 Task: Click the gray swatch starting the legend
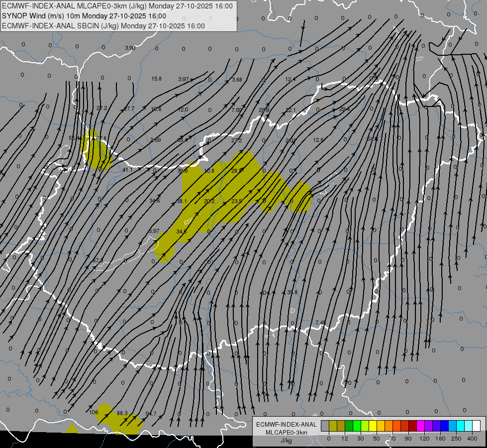click(325, 426)
